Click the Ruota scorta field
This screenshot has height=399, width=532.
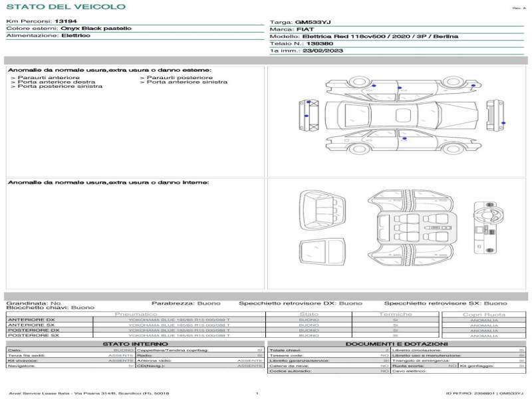[x=424, y=366]
